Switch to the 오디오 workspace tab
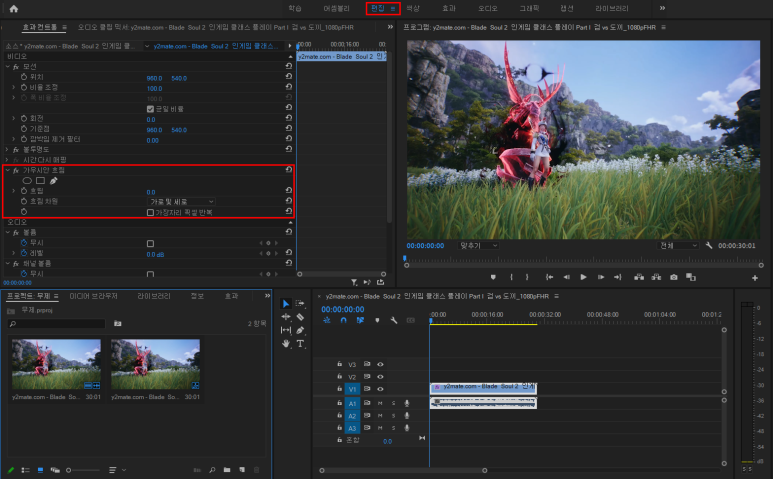Image resolution: width=773 pixels, height=479 pixels. tap(488, 8)
